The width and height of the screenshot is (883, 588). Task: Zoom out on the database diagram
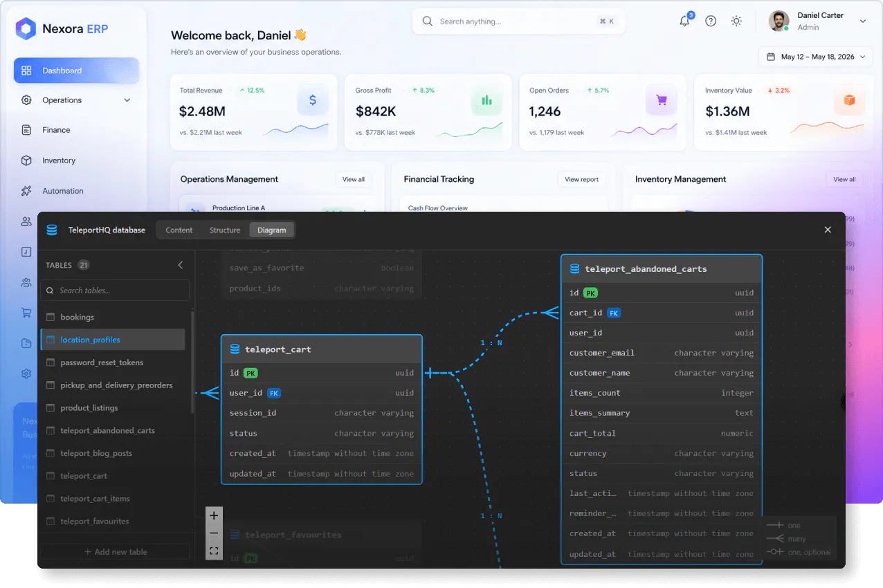(x=214, y=533)
